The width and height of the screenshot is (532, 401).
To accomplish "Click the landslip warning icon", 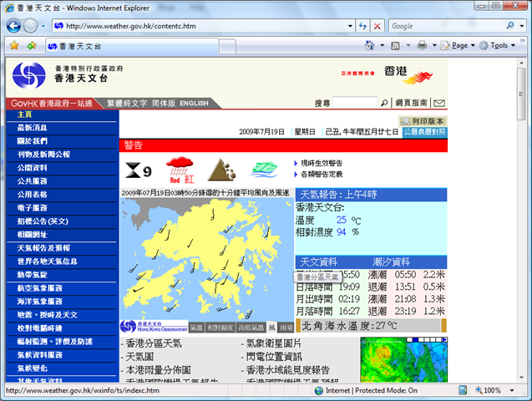I will pyautogui.click(x=221, y=170).
